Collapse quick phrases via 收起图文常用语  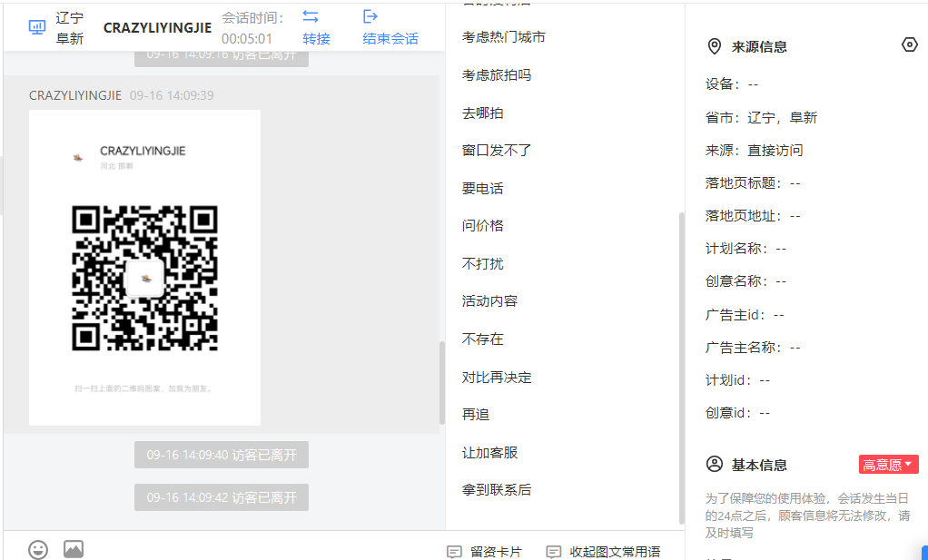(603, 552)
